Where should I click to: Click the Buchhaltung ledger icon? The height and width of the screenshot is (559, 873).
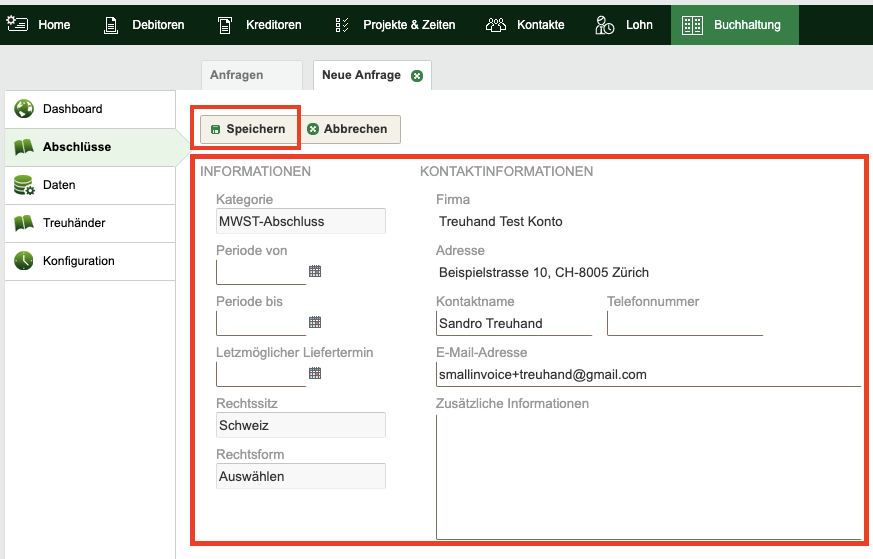pyautogui.click(x=692, y=25)
